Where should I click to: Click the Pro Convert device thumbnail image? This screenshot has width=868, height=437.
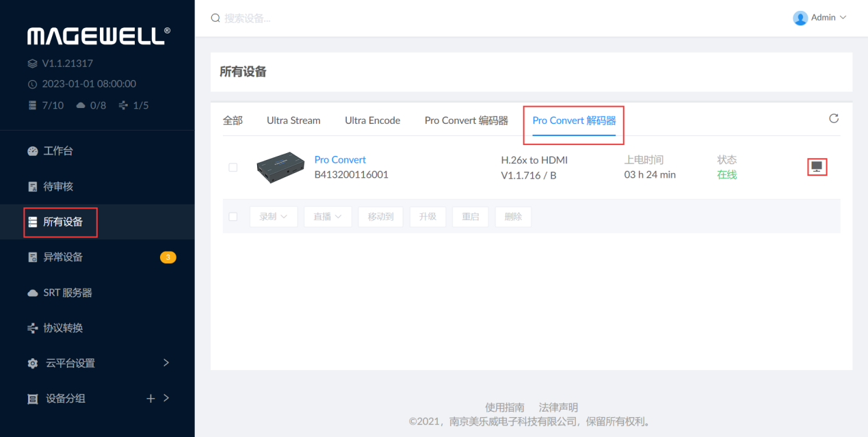coord(280,167)
